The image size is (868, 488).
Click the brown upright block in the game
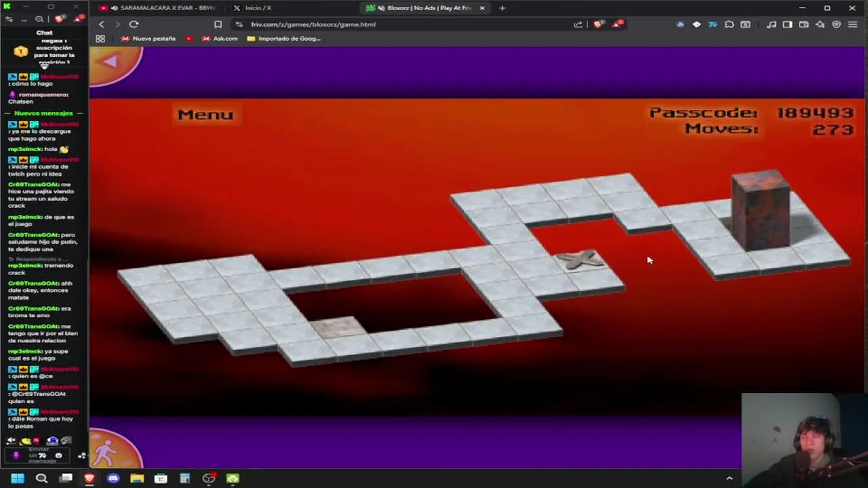tap(761, 209)
